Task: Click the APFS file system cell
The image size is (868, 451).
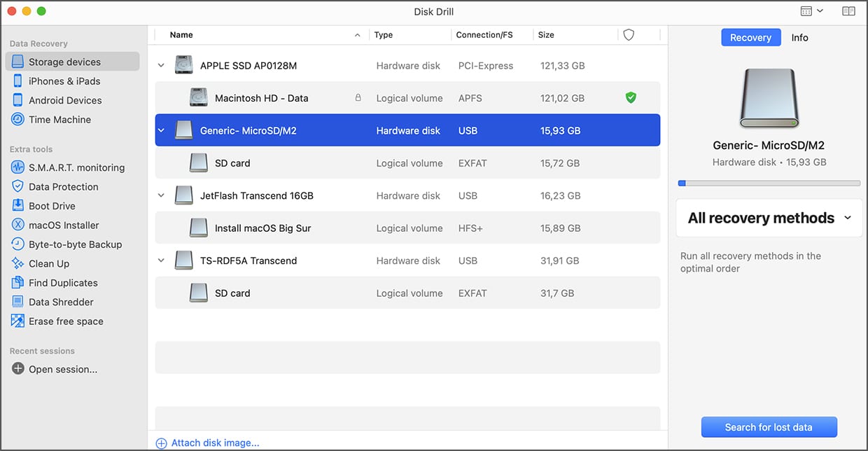Action: (x=470, y=98)
